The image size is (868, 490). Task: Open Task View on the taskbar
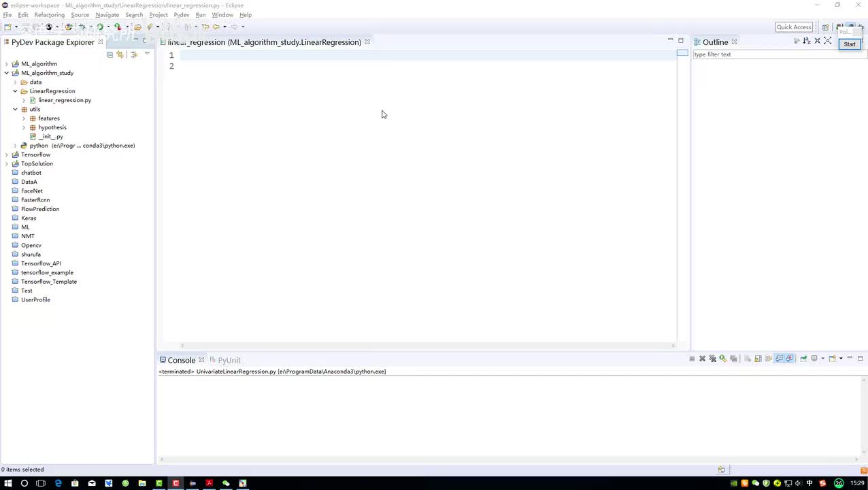(x=41, y=483)
